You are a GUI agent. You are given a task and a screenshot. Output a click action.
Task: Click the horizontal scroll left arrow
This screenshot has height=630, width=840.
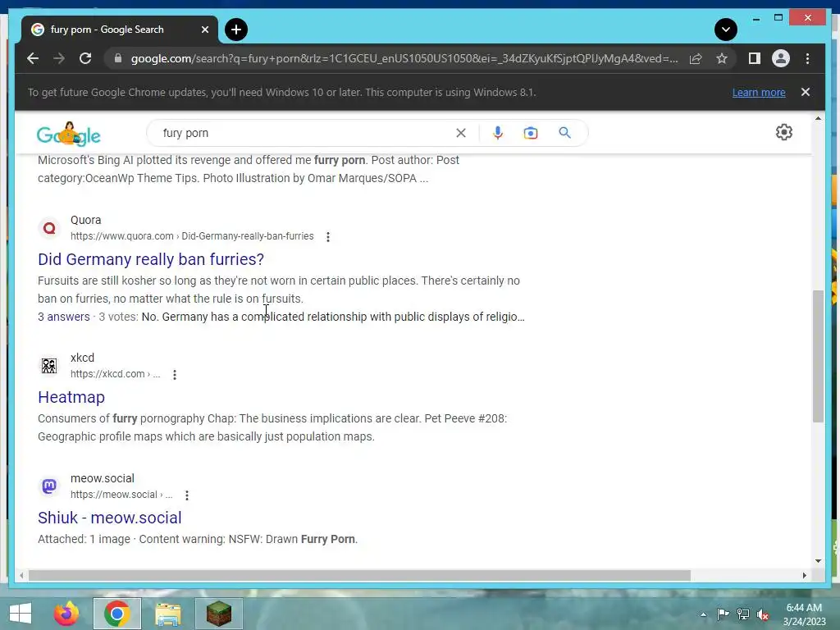click(x=21, y=575)
